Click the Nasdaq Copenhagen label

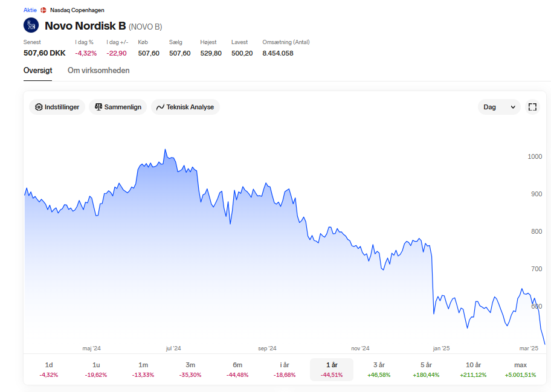[x=77, y=10]
